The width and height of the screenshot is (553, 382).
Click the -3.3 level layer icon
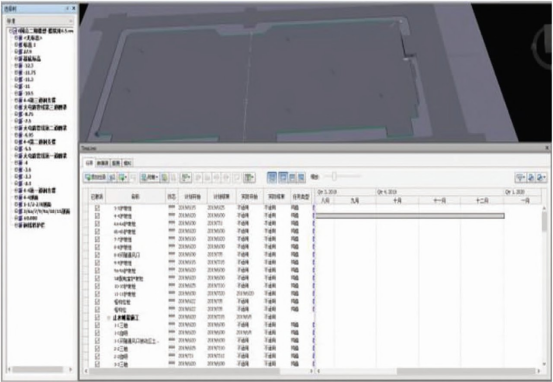tap(21, 177)
